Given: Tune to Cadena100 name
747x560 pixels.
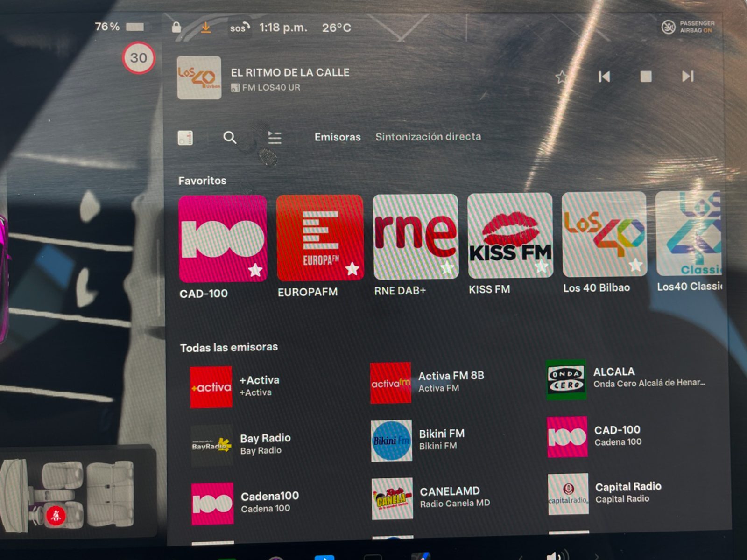Looking at the screenshot, I should (270, 496).
